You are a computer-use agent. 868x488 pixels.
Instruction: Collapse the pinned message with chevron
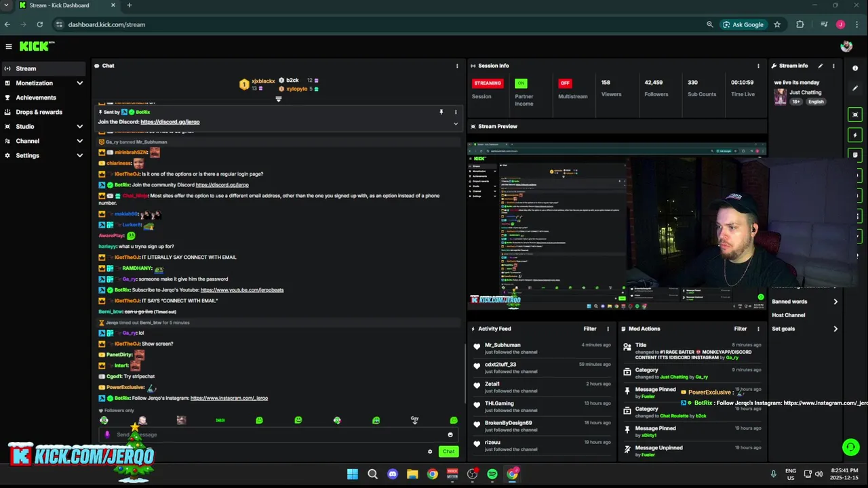pyautogui.click(x=456, y=124)
